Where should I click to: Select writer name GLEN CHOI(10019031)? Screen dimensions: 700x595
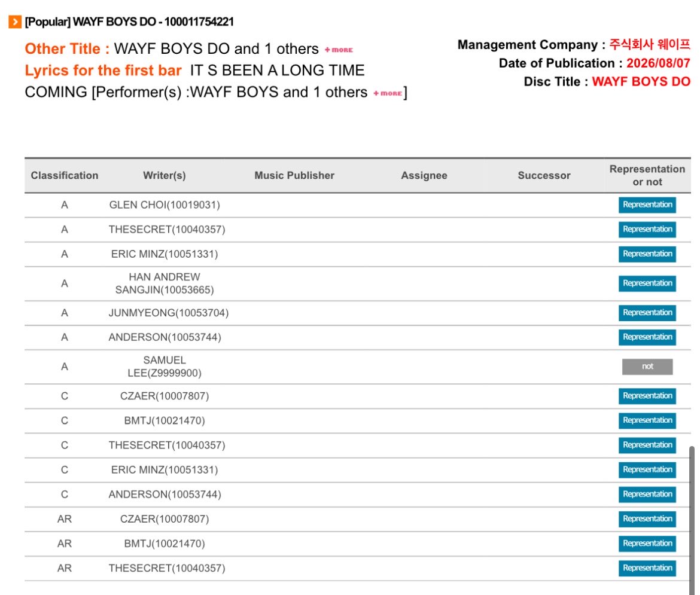pos(165,205)
